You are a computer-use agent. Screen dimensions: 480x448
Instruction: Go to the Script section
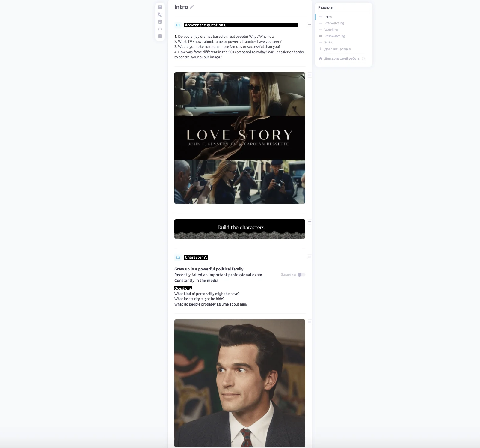pos(329,42)
